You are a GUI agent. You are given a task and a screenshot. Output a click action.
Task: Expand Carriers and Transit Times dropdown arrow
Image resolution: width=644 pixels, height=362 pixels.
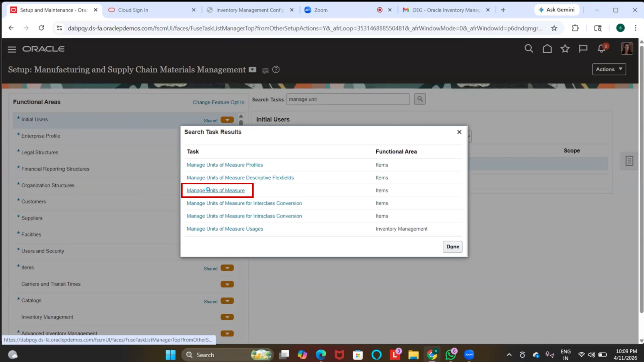[x=227, y=285]
